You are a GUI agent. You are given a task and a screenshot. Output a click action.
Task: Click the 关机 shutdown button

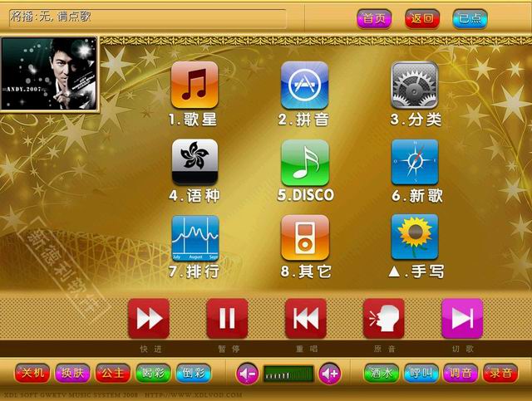click(32, 374)
